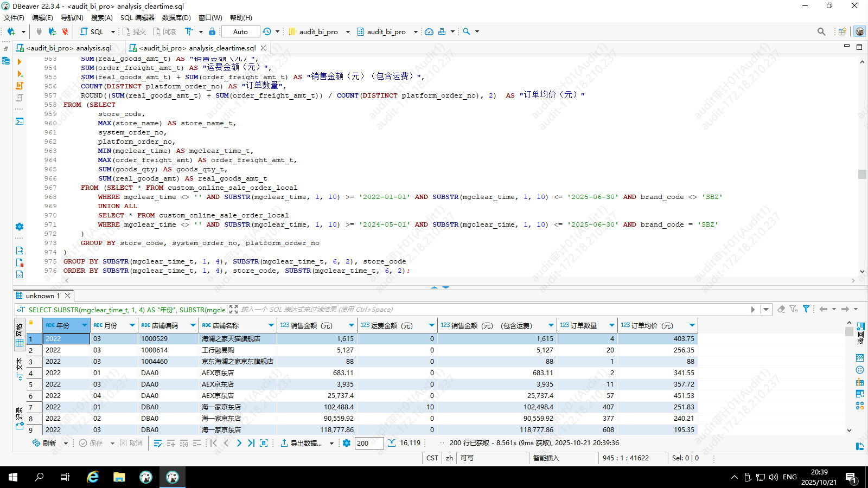Screen dimensions: 868x488
Task: Expand the 导出数据 export dropdown arrow
Action: (331, 444)
